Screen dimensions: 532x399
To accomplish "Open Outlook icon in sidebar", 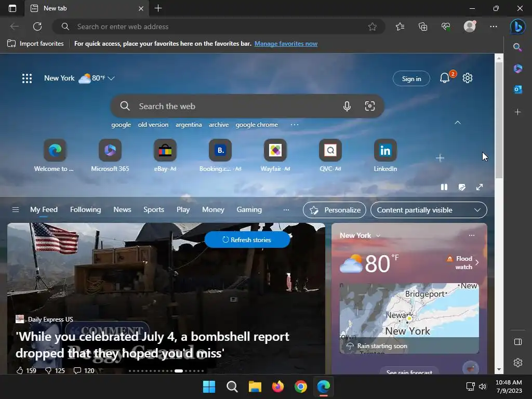I will (x=517, y=89).
